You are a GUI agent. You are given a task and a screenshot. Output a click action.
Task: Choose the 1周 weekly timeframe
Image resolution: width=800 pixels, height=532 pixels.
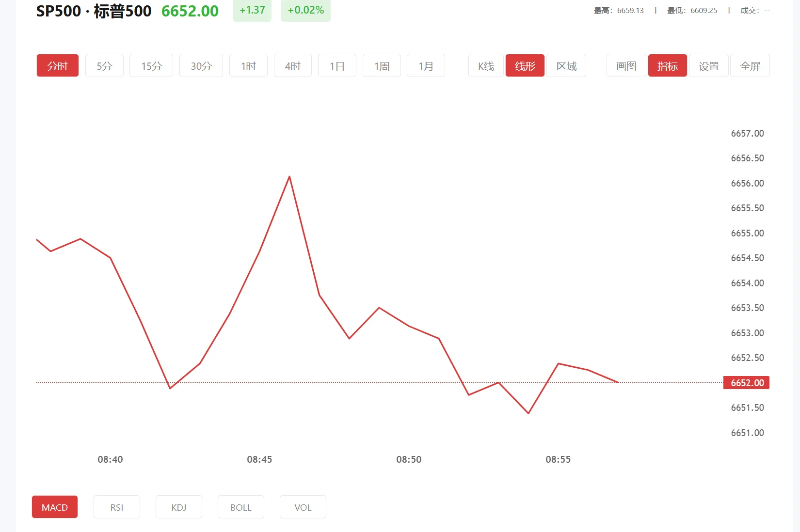381,65
